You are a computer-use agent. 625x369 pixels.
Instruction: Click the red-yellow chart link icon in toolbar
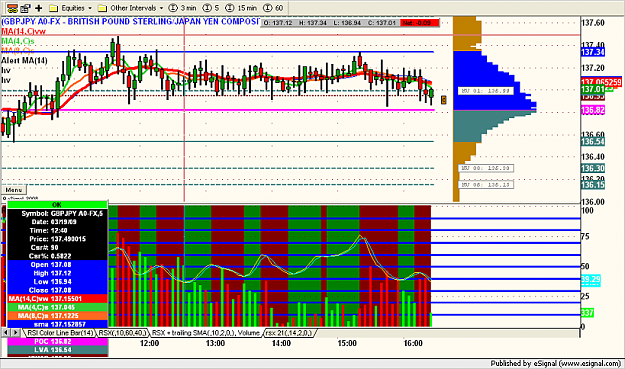[x=12, y=8]
